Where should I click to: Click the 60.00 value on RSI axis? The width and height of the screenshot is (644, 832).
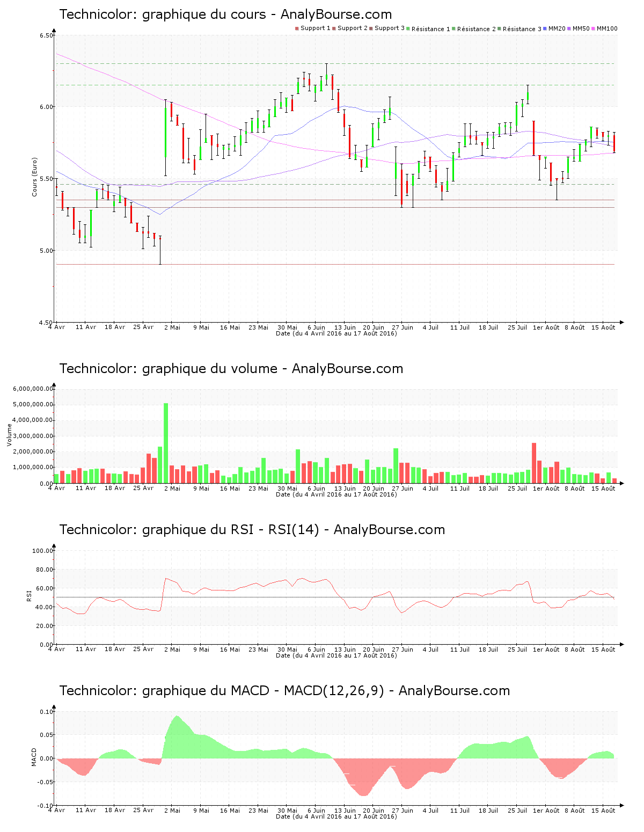point(45,588)
